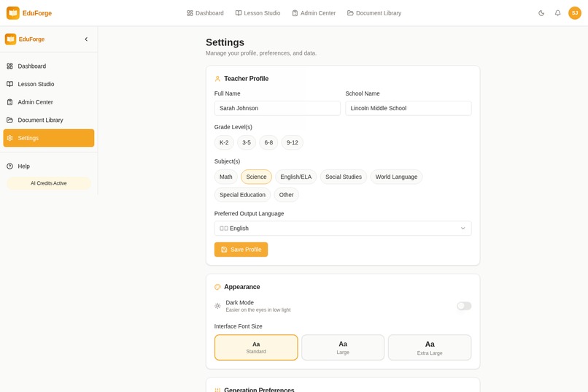The width and height of the screenshot is (588, 392).
Task: Click the AI Credits Active badge
Action: 49,183
